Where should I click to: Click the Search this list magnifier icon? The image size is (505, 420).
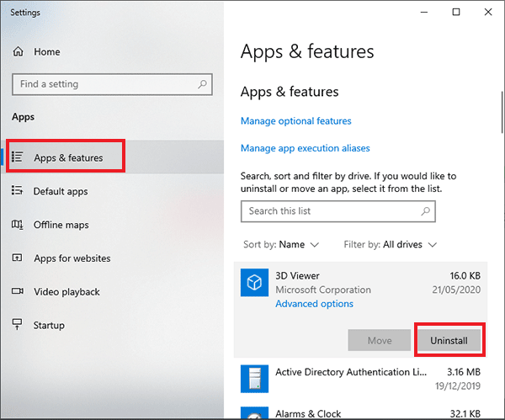[425, 211]
